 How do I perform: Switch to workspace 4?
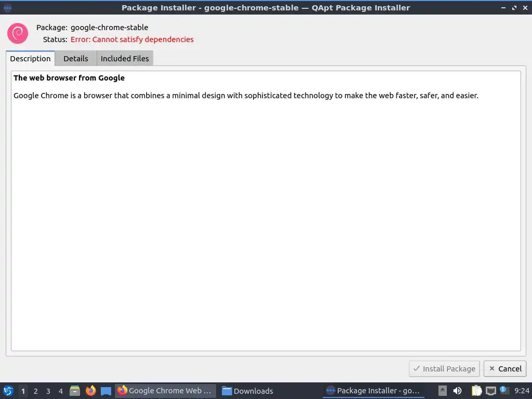(x=61, y=391)
